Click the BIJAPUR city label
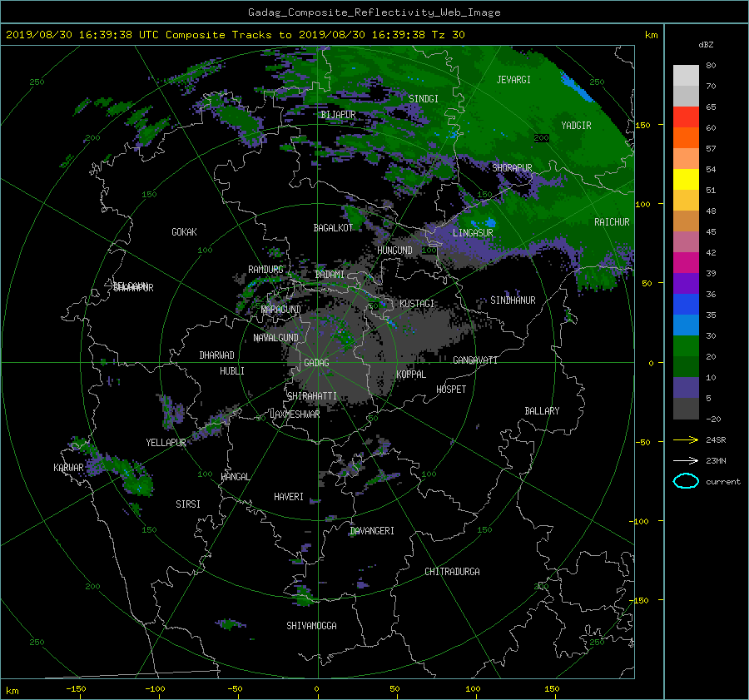 tap(338, 115)
